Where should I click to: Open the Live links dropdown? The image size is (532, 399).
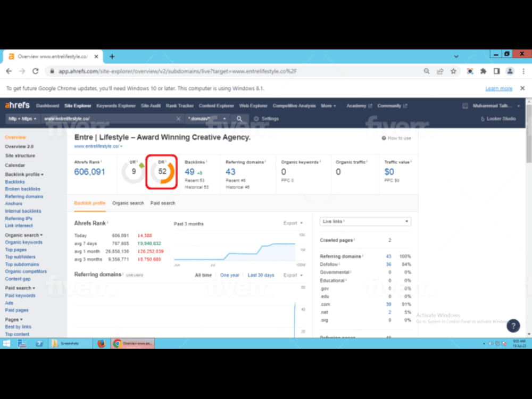tap(365, 221)
